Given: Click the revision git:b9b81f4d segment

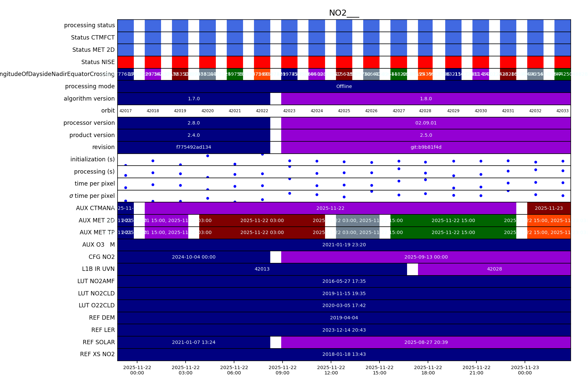Looking at the screenshot, I should coord(426,147).
